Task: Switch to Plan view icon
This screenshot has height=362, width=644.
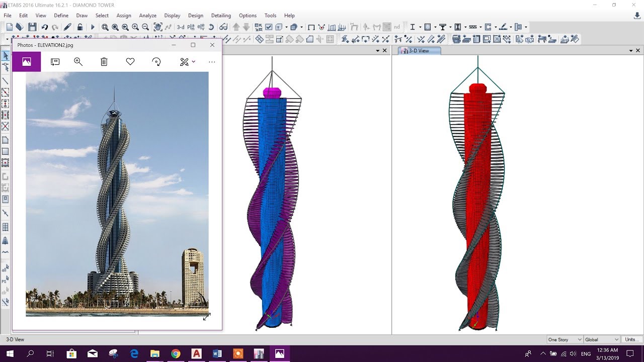Action: 191,27
